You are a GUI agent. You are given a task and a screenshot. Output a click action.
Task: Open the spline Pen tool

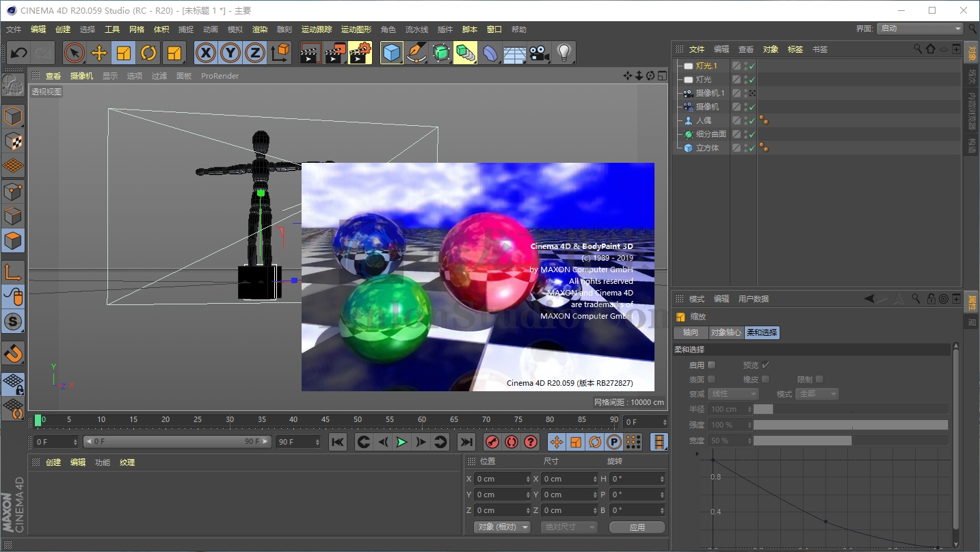coord(416,53)
